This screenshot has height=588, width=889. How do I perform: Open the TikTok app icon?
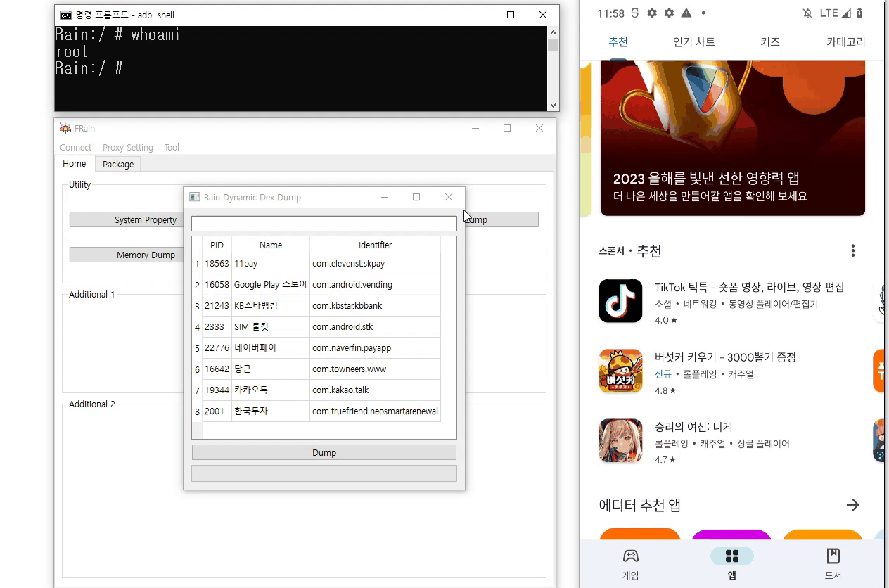click(x=620, y=301)
